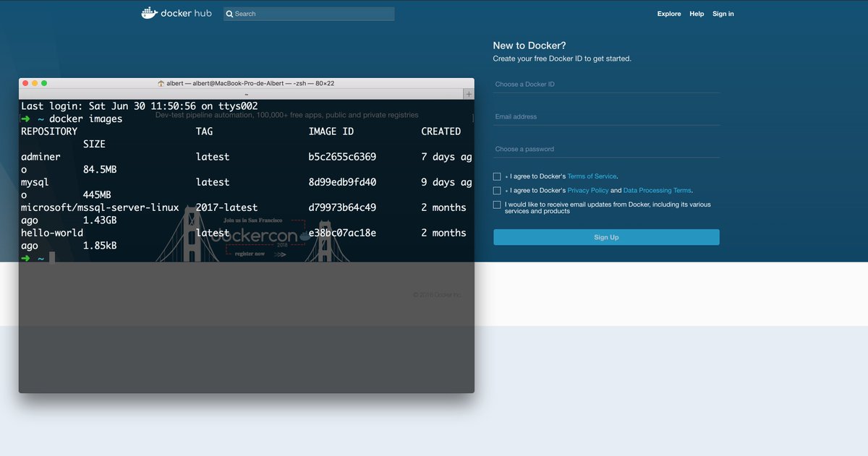The image size is (868, 456).
Task: Check the Privacy Policy agreement box
Action: tap(497, 191)
